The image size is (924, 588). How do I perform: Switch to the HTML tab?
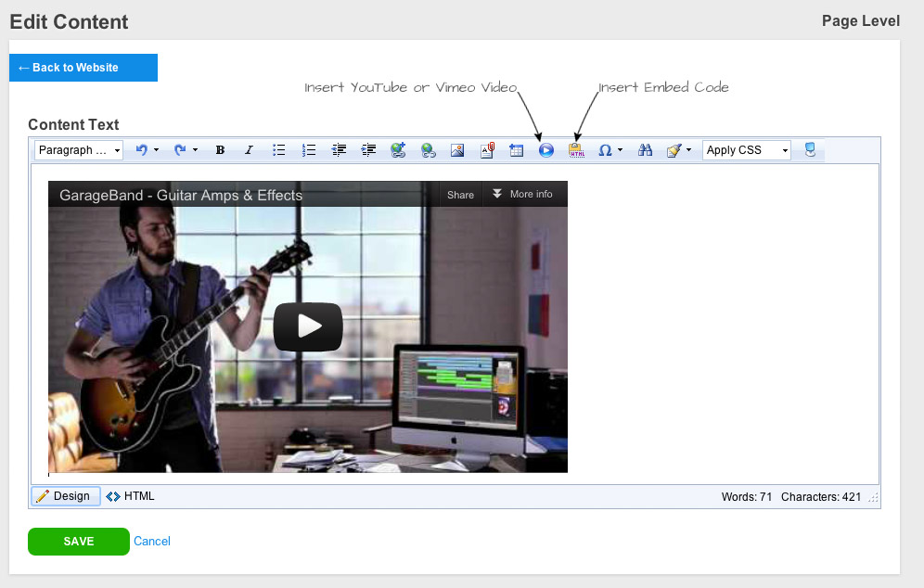[x=131, y=496]
